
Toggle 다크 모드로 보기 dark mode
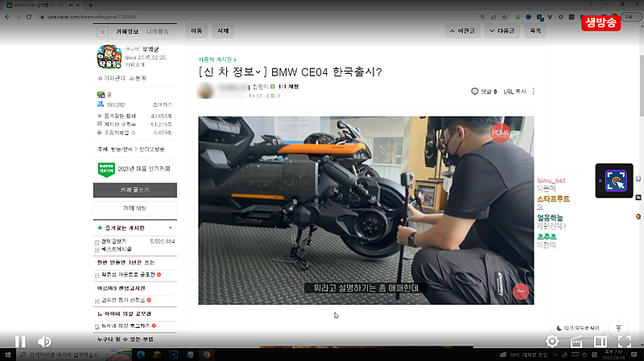[578, 328]
